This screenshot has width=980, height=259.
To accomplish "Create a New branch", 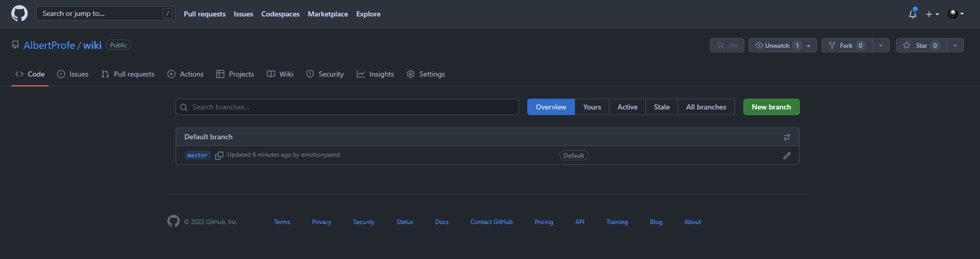I will point(771,107).
